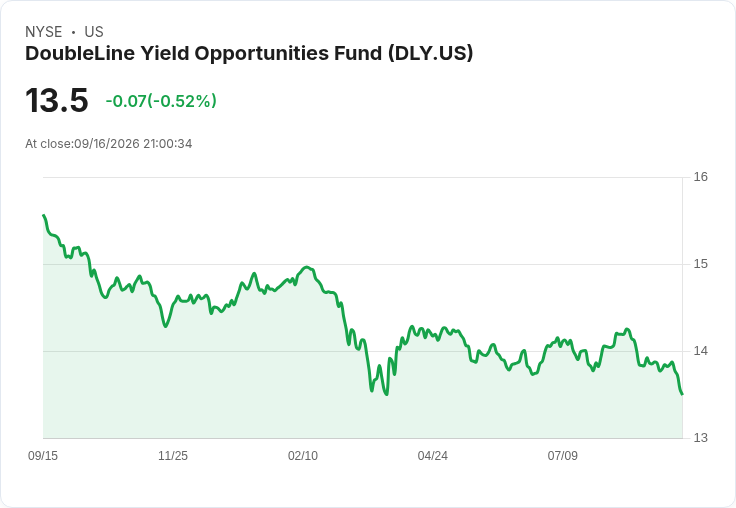Click the 15 y-axis price label
Screen dimensions: 736x508
[700, 264]
